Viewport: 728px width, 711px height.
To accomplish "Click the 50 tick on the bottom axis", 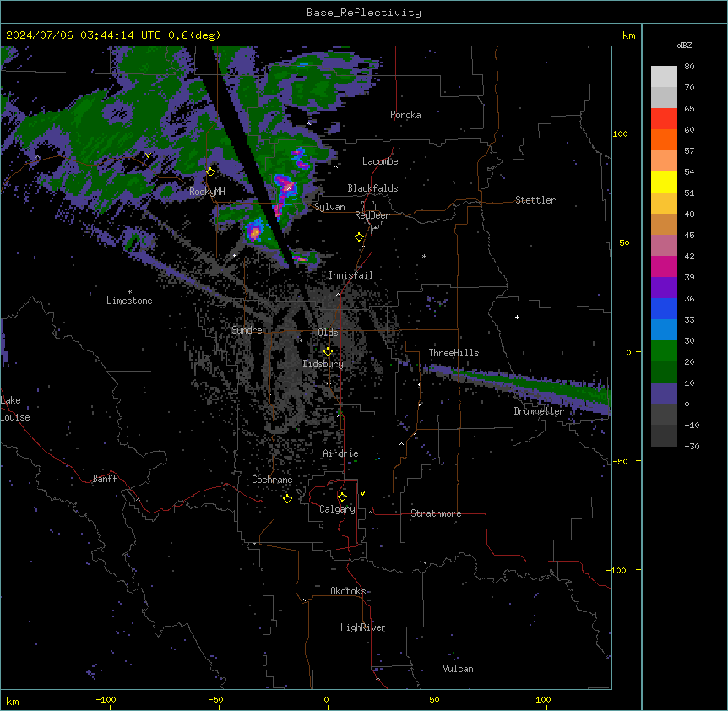I will click(x=434, y=699).
